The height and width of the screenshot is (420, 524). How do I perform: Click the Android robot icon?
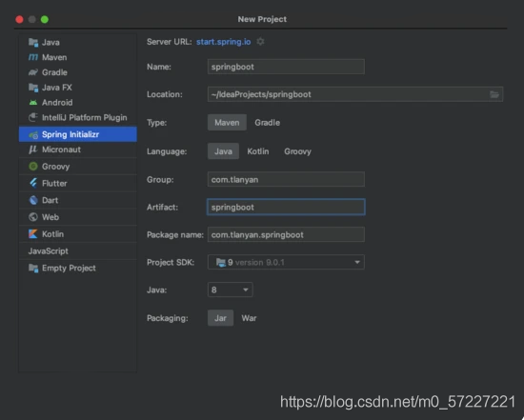[x=33, y=102]
